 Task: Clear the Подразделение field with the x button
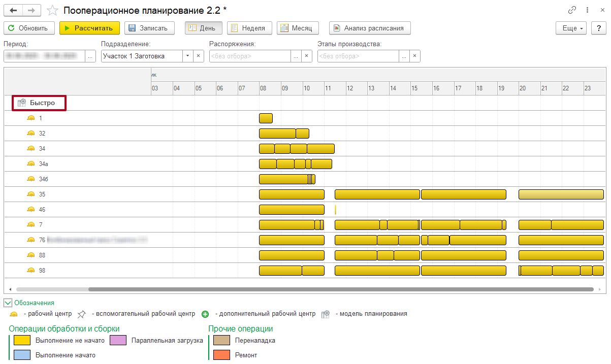tap(199, 56)
